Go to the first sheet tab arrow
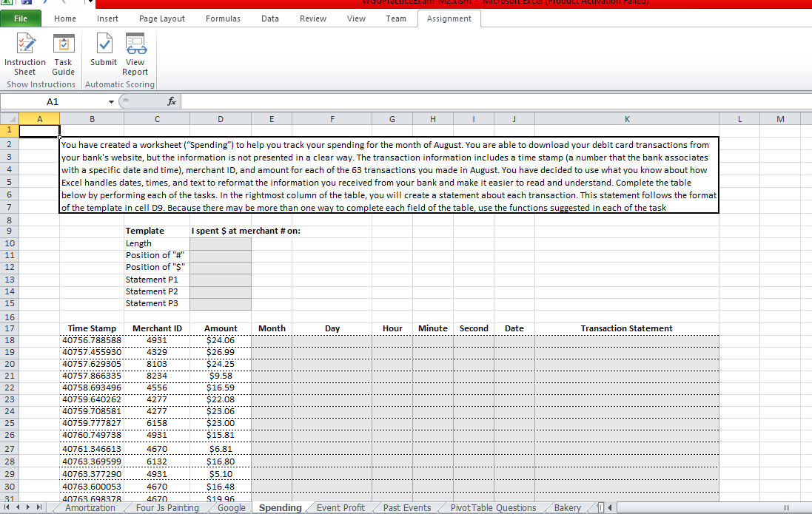Viewport: 812px width, 514px height. coord(7,507)
